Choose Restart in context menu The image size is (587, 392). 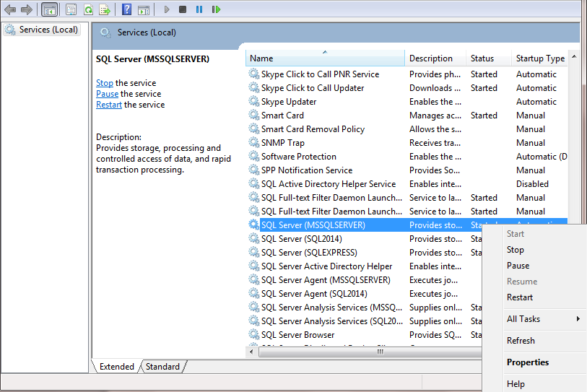(520, 297)
